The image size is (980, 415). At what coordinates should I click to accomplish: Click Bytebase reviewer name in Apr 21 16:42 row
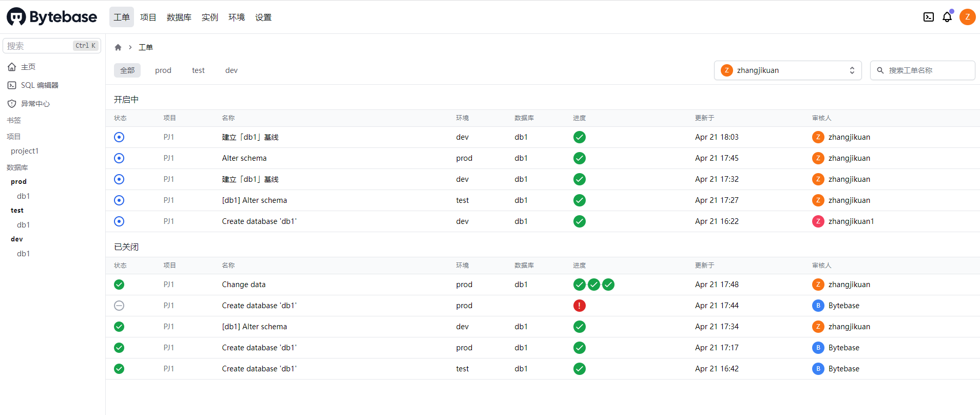pos(844,369)
